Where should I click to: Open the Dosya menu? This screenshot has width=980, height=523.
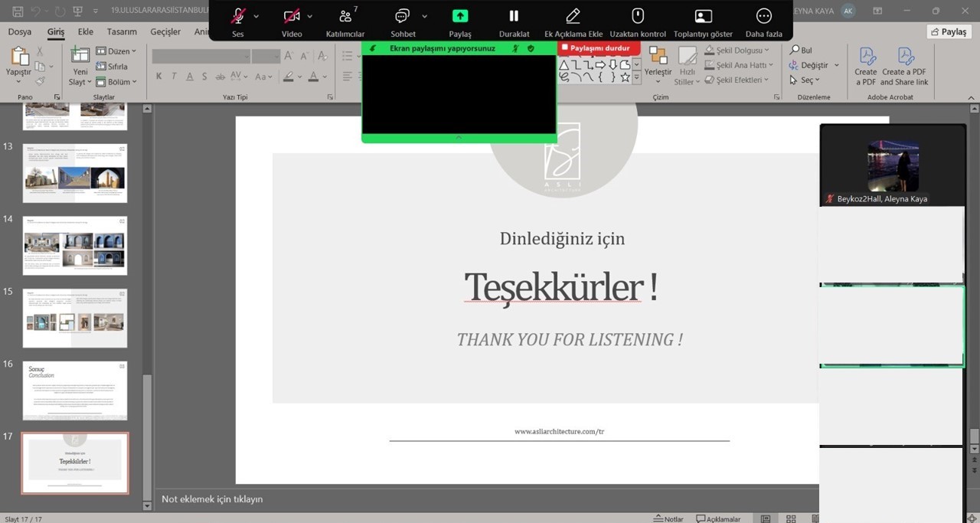[20, 31]
